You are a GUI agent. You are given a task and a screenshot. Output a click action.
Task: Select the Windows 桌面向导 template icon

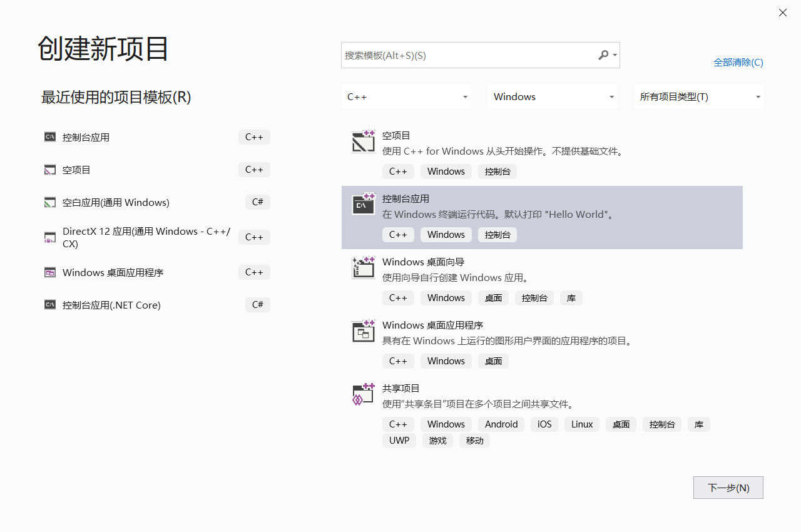[363, 267]
